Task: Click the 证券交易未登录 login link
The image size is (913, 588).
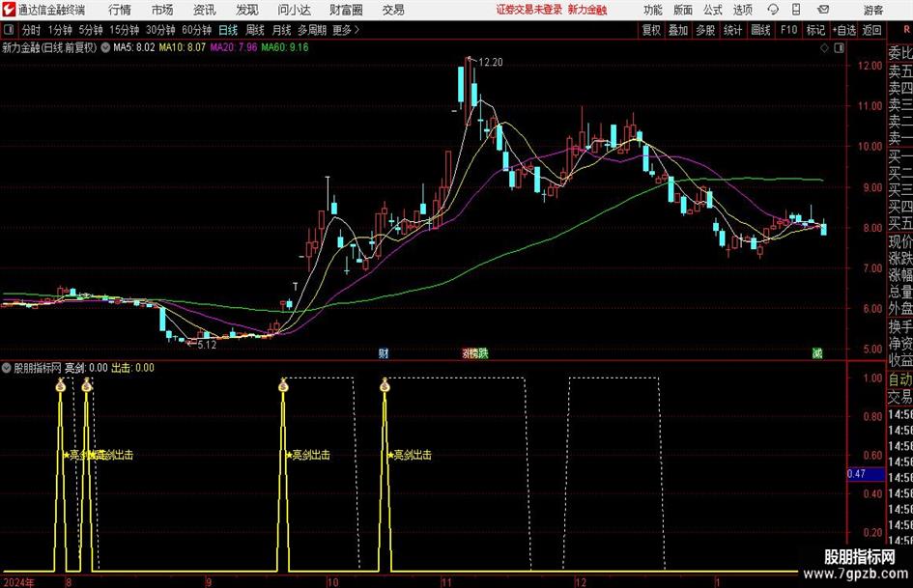Action: (x=529, y=10)
